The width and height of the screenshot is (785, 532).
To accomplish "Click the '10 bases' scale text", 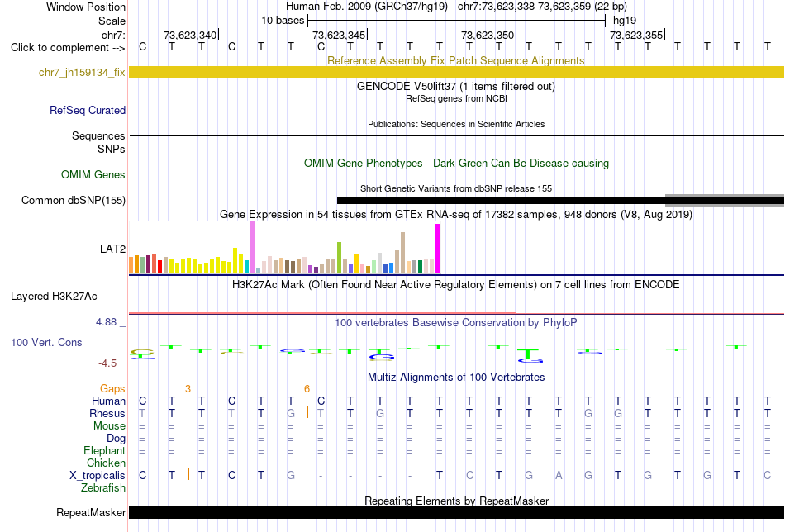I will coord(283,21).
